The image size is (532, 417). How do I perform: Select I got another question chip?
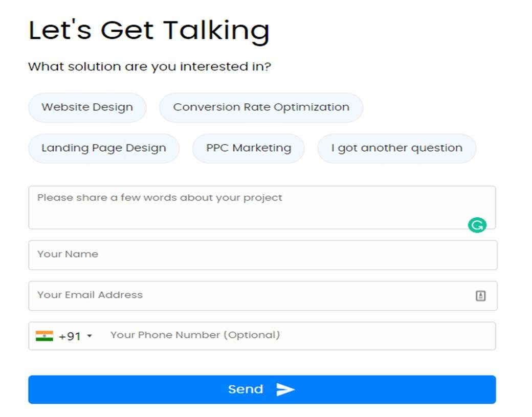point(396,148)
